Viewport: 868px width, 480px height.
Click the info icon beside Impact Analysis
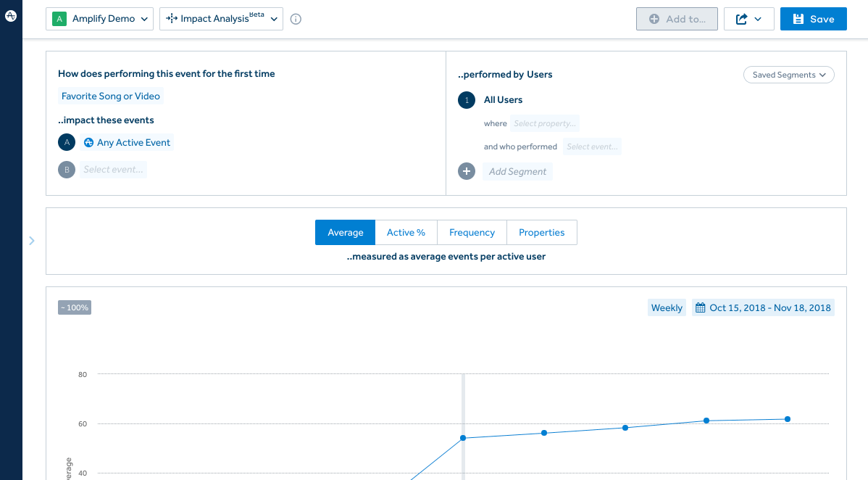296,20
